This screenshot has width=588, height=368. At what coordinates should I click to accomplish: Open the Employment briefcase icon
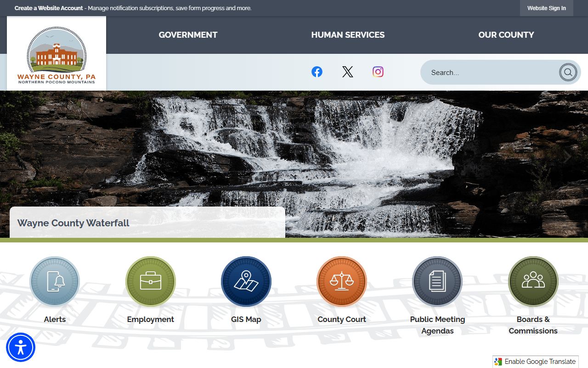pyautogui.click(x=151, y=281)
